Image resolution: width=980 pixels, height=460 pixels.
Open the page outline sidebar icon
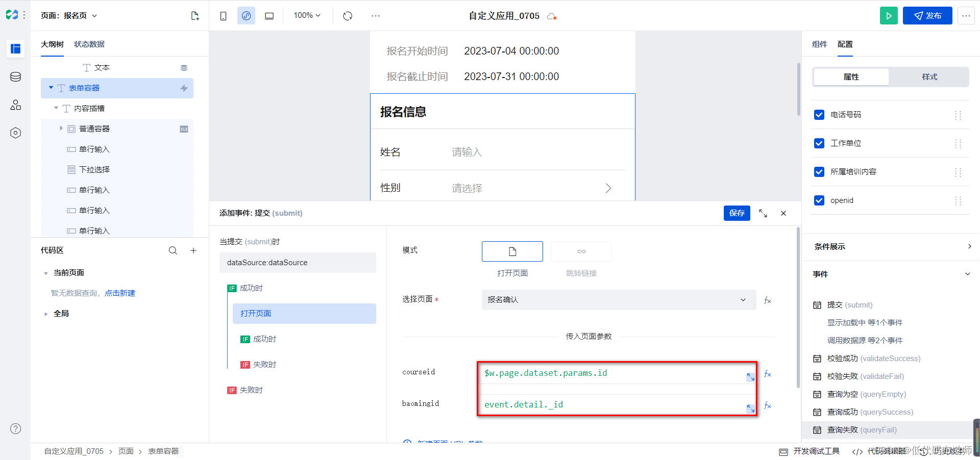pos(15,48)
